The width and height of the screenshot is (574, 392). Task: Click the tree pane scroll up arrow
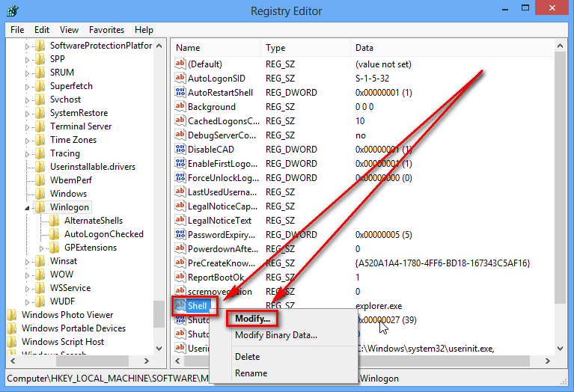coord(159,46)
